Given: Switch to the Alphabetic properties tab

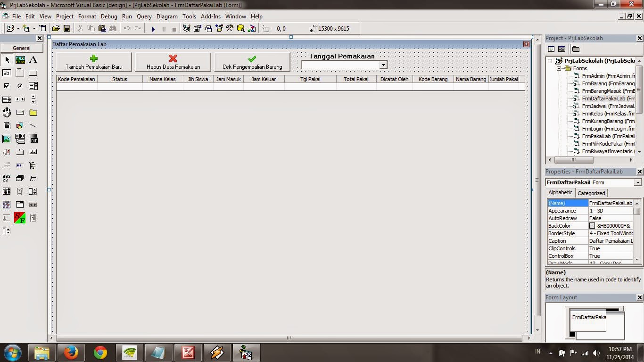Looking at the screenshot, I should coord(561,193).
